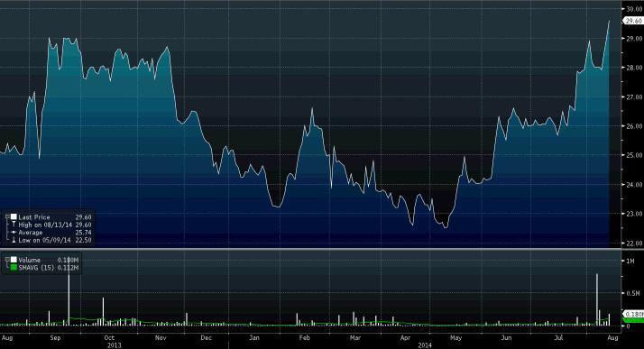Click the May month label on time axis
This screenshot has width=644, height=349.
coord(455,337)
